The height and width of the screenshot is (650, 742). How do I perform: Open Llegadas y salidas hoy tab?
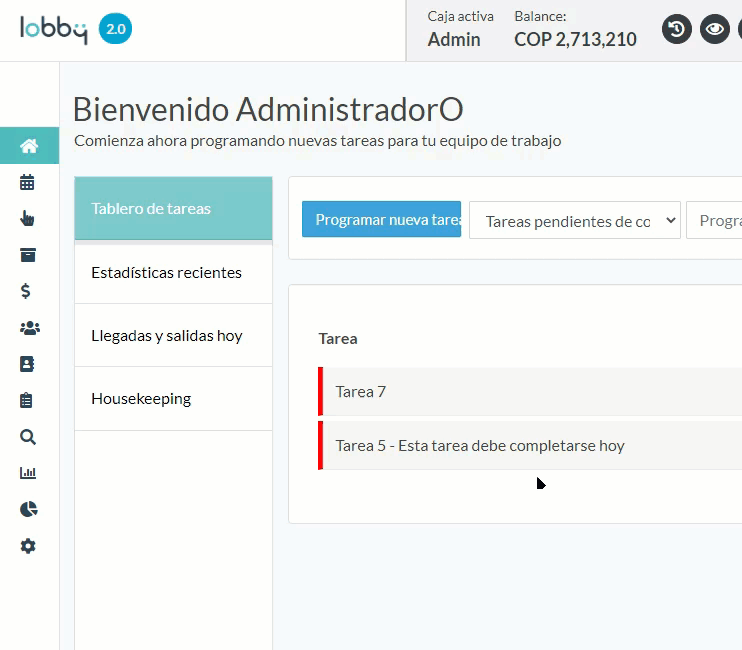click(173, 335)
